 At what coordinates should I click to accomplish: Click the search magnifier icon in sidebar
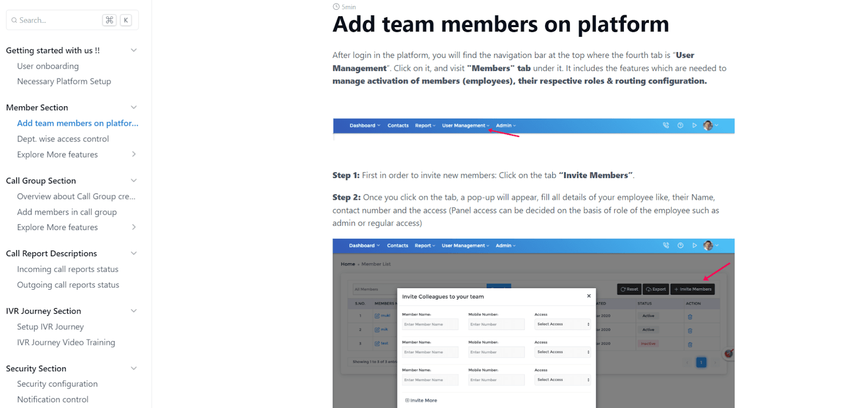[14, 21]
